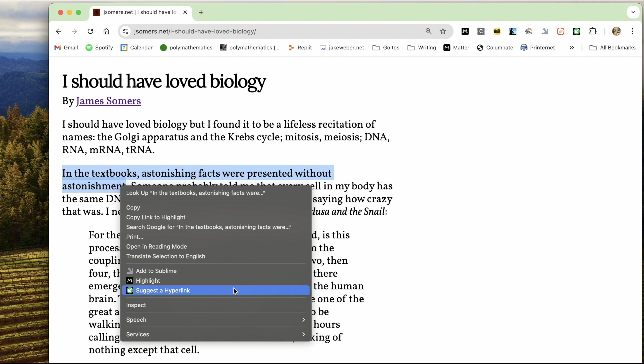644x364 pixels.
Task: Open the home page
Action: pyautogui.click(x=106, y=31)
